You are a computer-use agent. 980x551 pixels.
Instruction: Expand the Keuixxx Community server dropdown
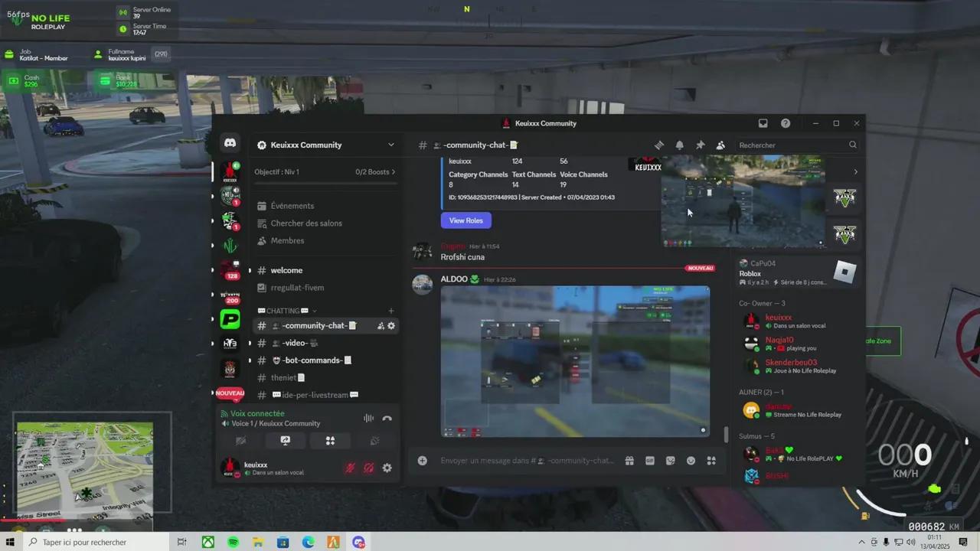pyautogui.click(x=390, y=145)
